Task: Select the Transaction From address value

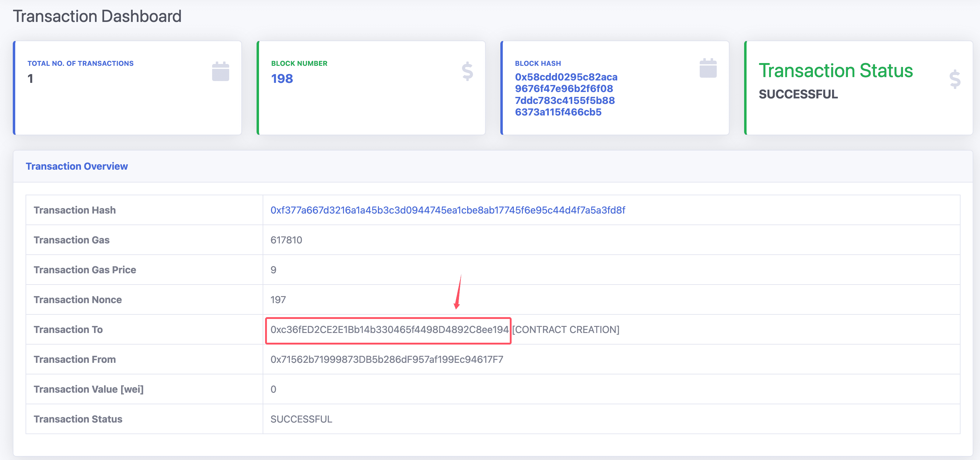Action: click(x=387, y=359)
